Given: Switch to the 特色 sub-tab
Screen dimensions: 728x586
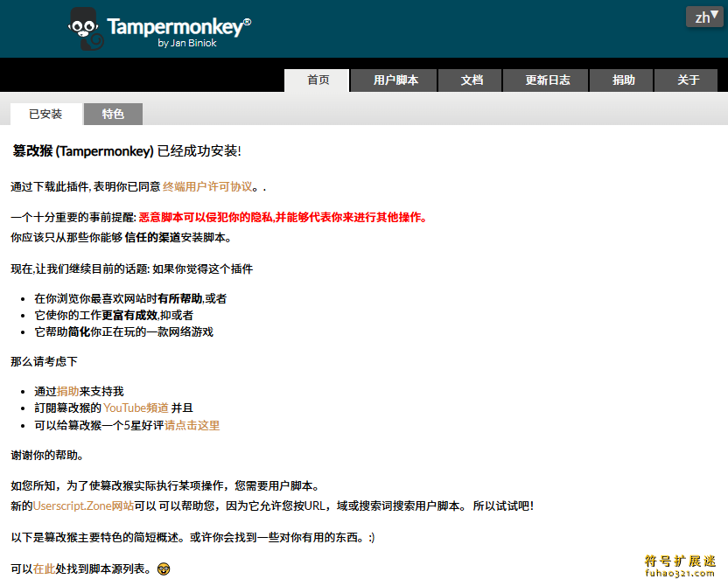Looking at the screenshot, I should 113,114.
